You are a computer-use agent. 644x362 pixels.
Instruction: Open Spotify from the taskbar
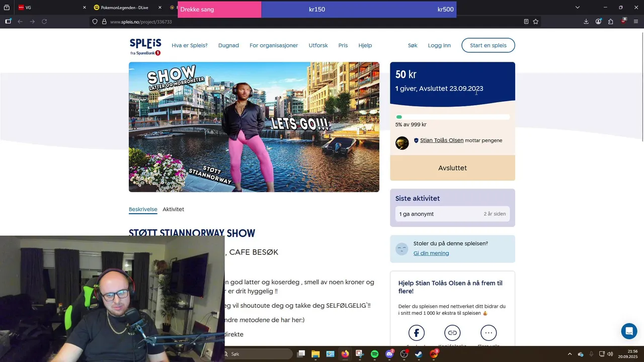375,354
